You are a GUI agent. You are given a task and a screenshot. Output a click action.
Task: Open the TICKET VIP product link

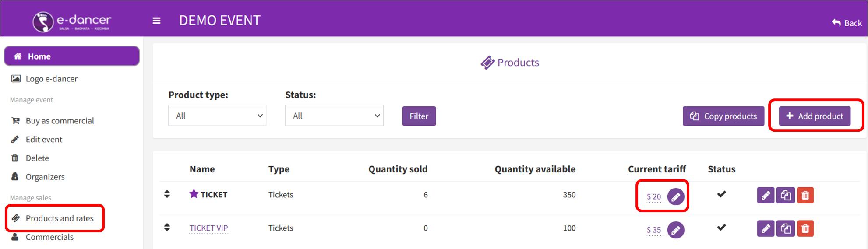[x=208, y=228]
